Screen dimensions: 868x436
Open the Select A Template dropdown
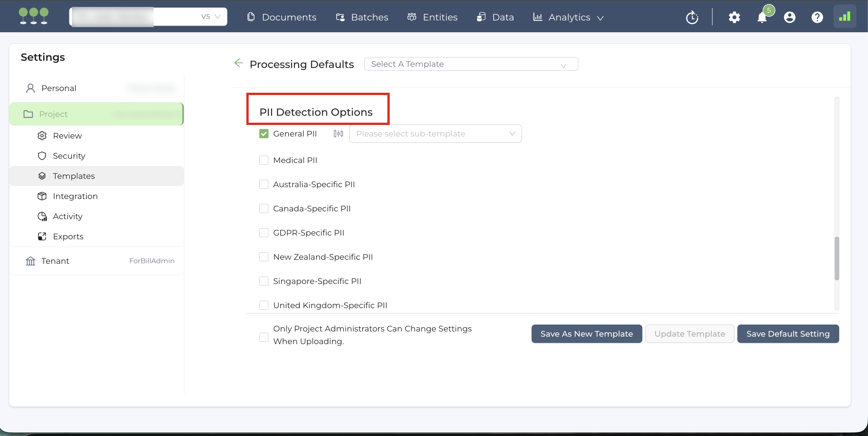click(x=471, y=64)
